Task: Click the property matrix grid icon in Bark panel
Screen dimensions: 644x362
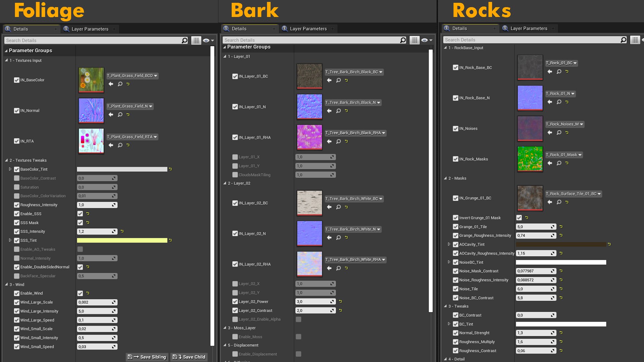Action: (415, 40)
